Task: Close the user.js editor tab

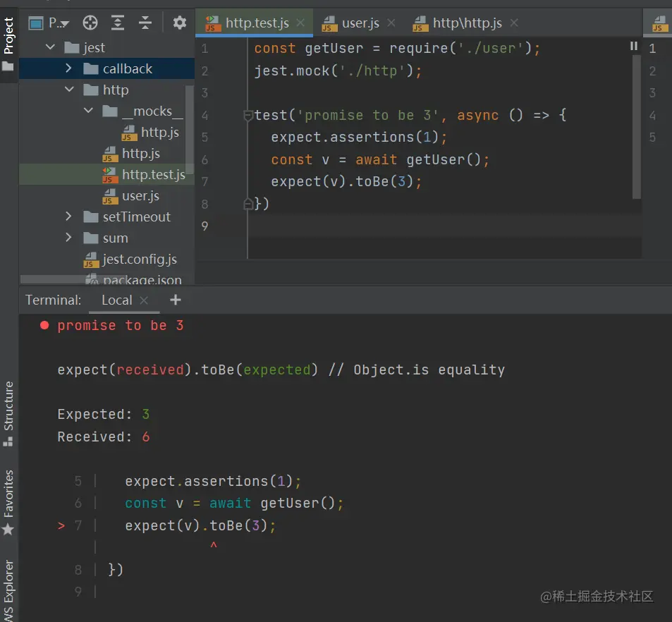Action: point(391,23)
